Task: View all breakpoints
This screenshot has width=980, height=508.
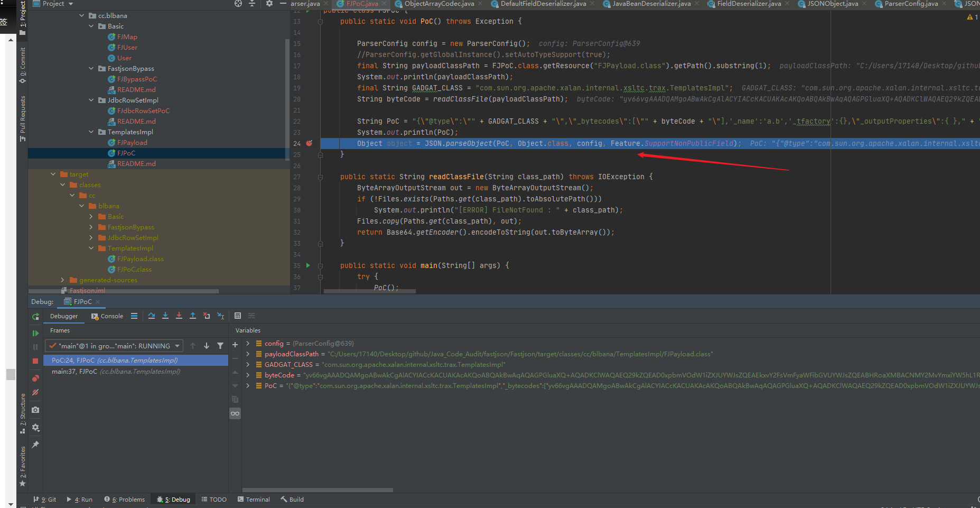Action: 35,378
